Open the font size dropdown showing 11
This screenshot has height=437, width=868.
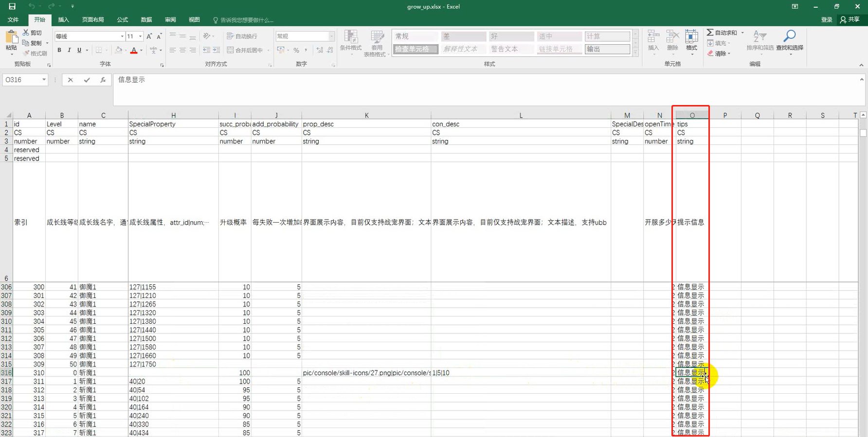[140, 36]
